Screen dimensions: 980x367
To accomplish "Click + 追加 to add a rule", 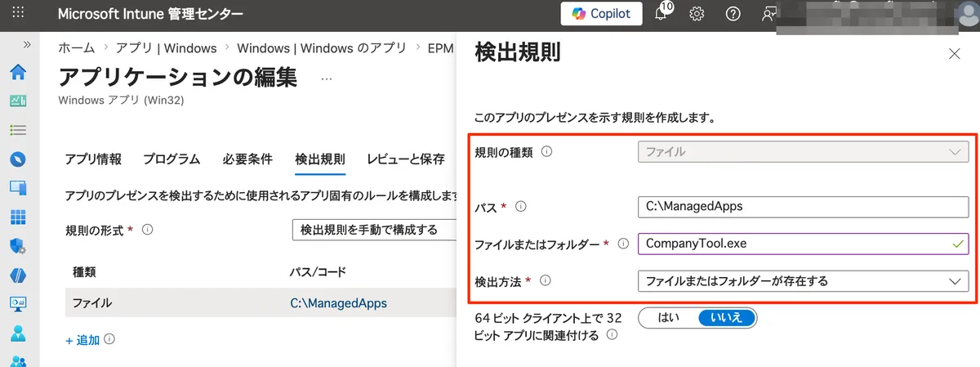I will [82, 340].
